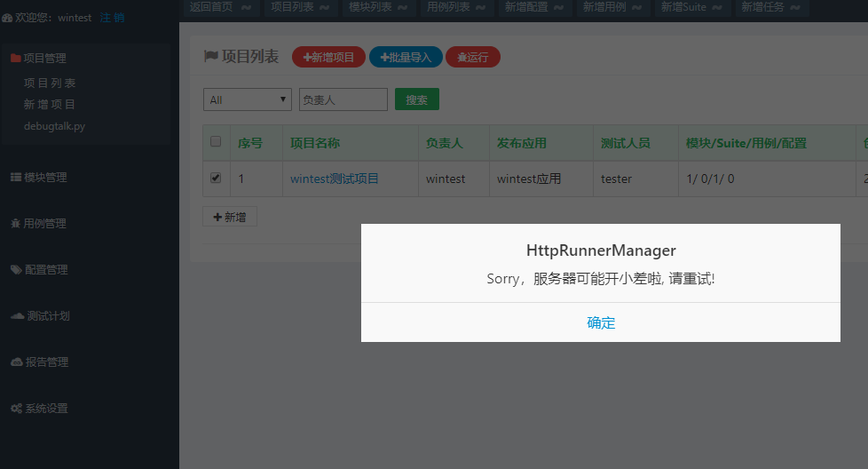The width and height of the screenshot is (868, 469).
Task: Click the dashboard icon beside 欢迎您
Action: point(7,18)
